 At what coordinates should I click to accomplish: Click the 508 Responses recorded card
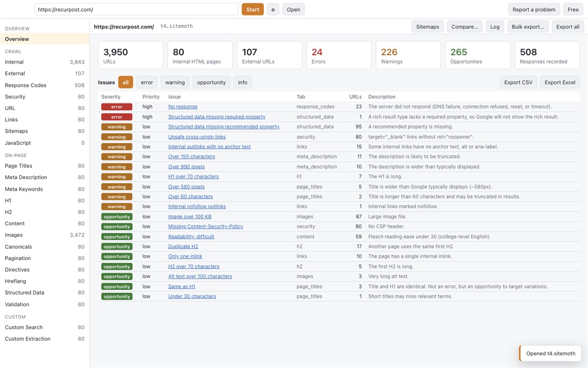tap(547, 55)
